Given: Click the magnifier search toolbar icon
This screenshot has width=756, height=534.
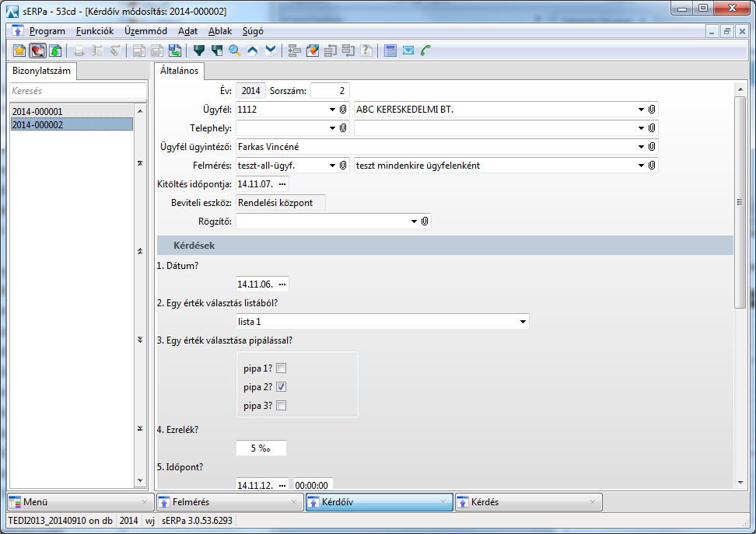Looking at the screenshot, I should point(234,51).
